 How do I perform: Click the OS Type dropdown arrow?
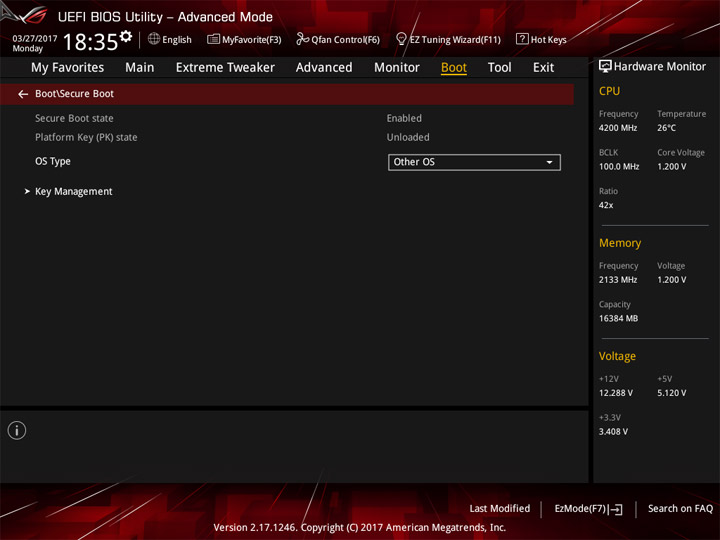click(549, 162)
